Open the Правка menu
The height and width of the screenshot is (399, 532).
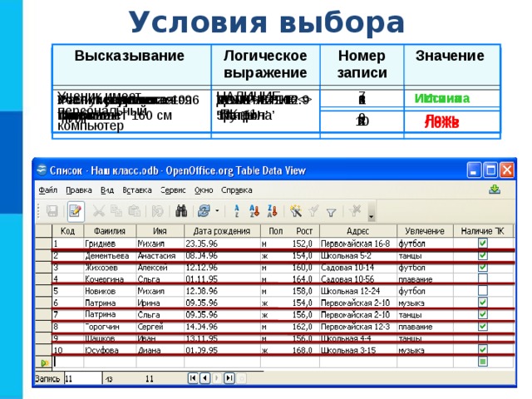pyautogui.click(x=79, y=190)
